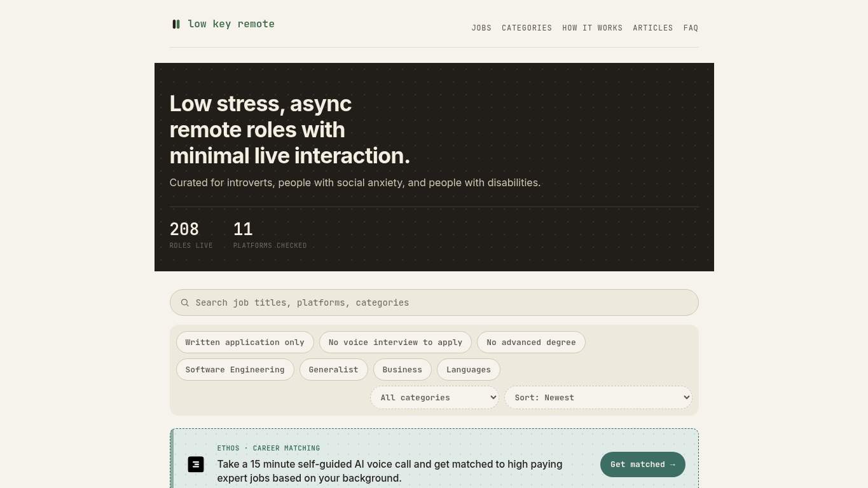Click the low key remote logo icon
This screenshot has height=488, width=868.
pyautogui.click(x=176, y=24)
